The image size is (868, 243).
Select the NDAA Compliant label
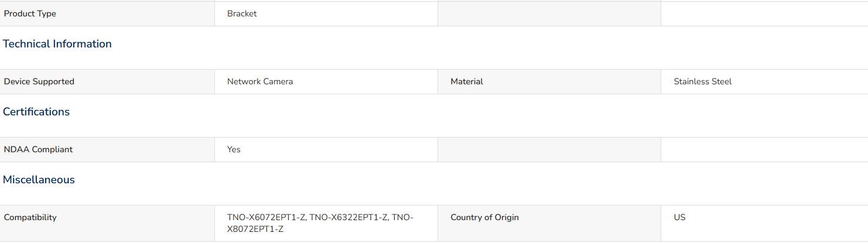[x=39, y=149]
